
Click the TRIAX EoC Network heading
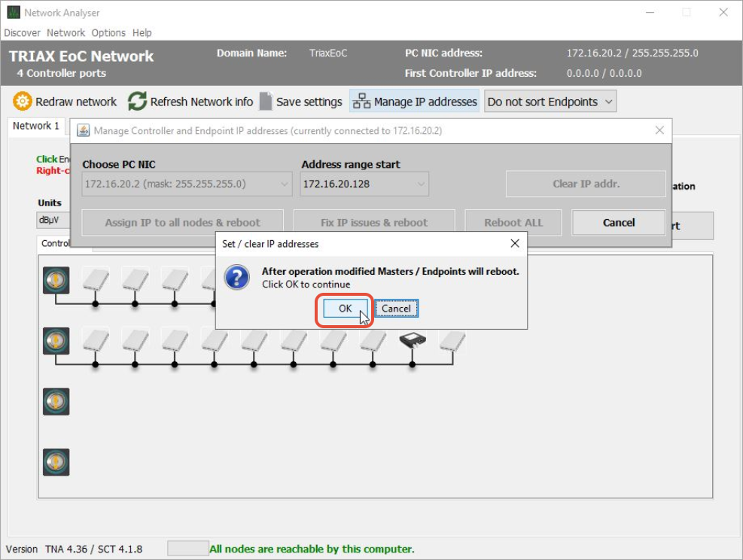(81, 56)
